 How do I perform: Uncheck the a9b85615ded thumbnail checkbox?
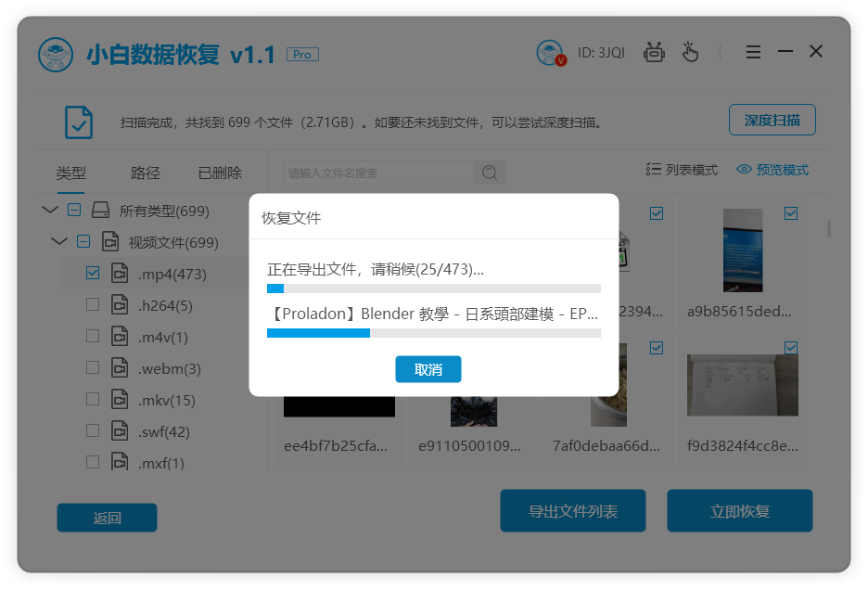791,212
